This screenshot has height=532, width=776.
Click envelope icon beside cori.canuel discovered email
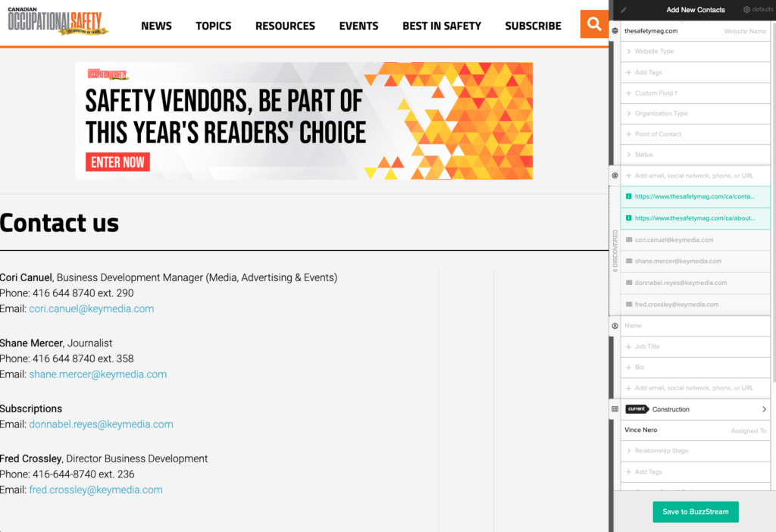click(x=629, y=240)
